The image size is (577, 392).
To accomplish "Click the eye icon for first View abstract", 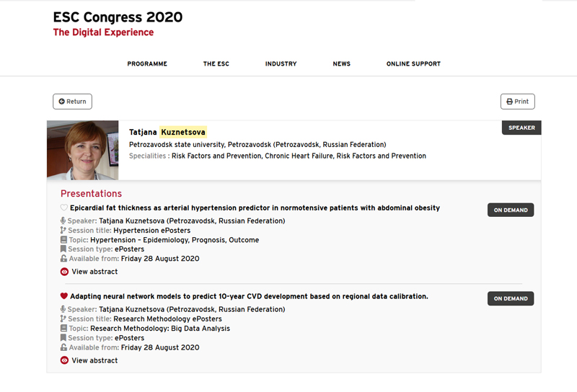I will pos(64,272).
